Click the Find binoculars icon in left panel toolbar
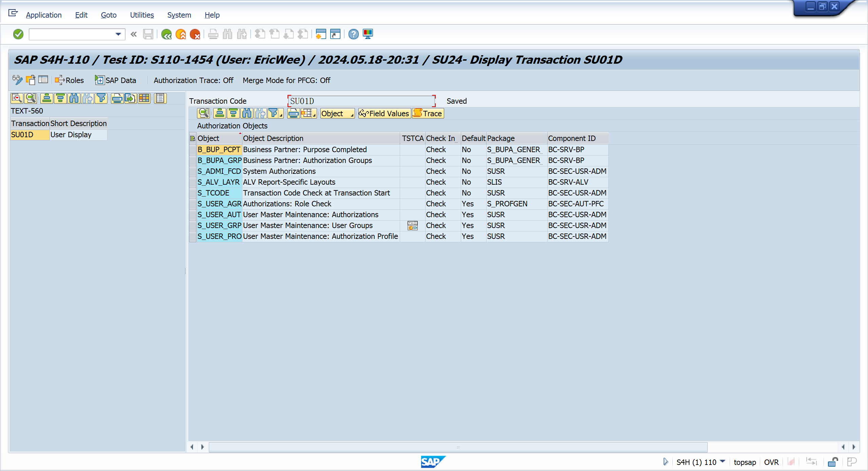Viewport: 868px width, 471px height. [x=74, y=99]
